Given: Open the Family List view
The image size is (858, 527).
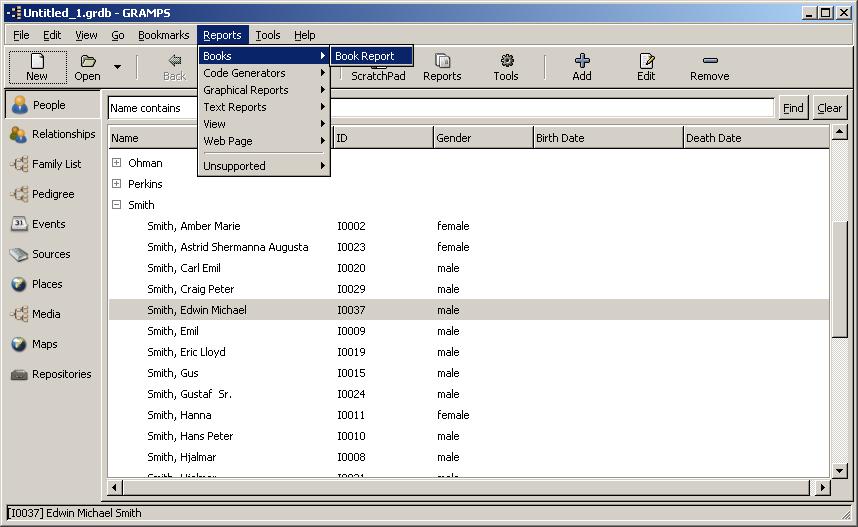Looking at the screenshot, I should coord(53,164).
